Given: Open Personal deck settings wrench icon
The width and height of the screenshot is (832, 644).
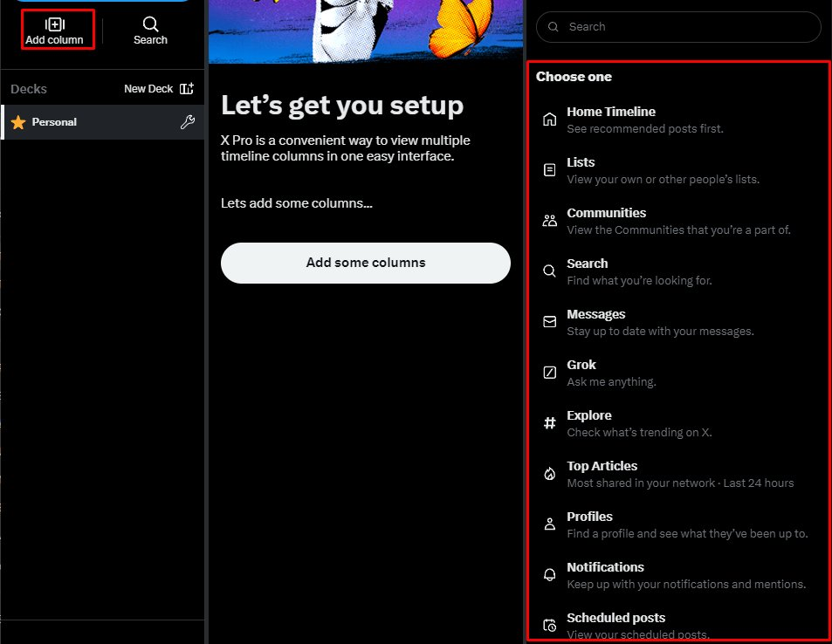Looking at the screenshot, I should pos(188,122).
